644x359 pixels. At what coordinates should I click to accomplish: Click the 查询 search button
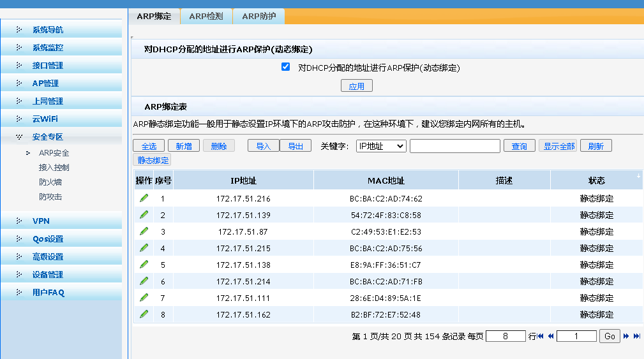(519, 145)
